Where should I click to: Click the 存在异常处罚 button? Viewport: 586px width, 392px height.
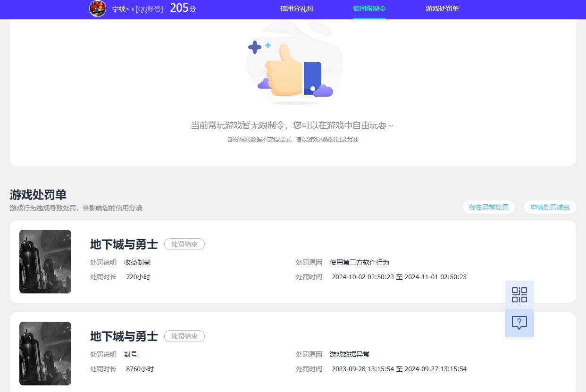pos(489,207)
